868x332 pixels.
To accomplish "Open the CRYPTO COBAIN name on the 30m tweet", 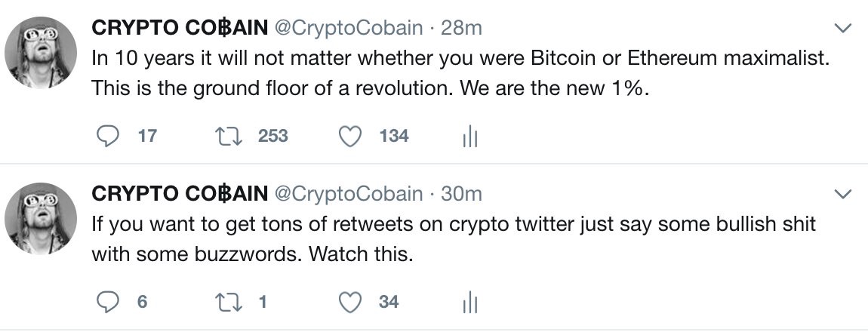I will point(179,194).
